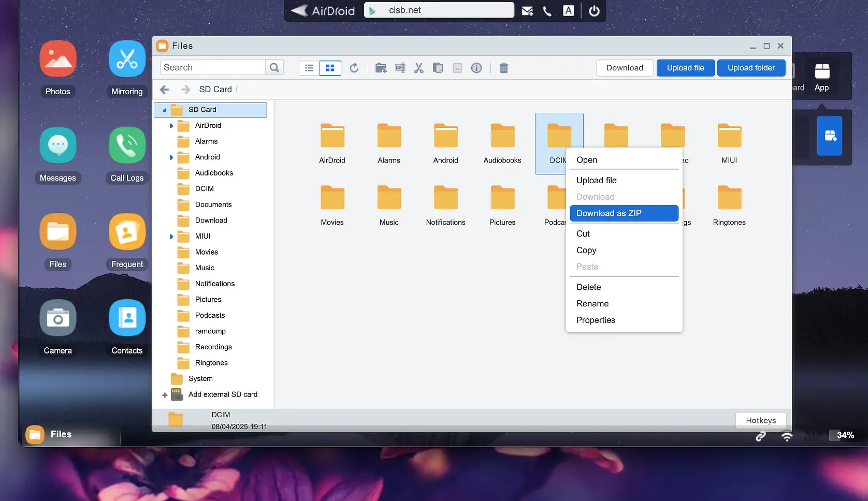868x501 pixels.
Task: Choose Delete from context menu
Action: pos(624,287)
